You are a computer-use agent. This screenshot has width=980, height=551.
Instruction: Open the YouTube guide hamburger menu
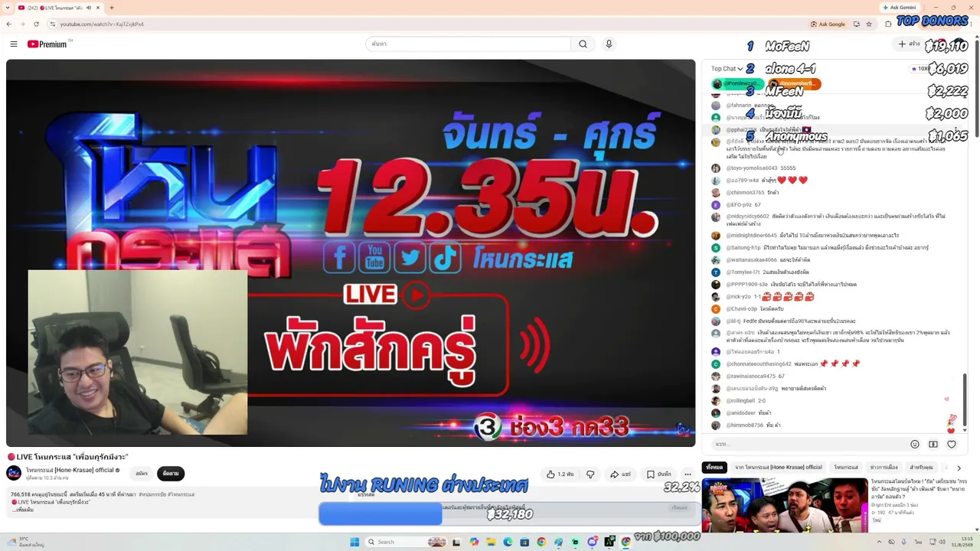point(14,44)
